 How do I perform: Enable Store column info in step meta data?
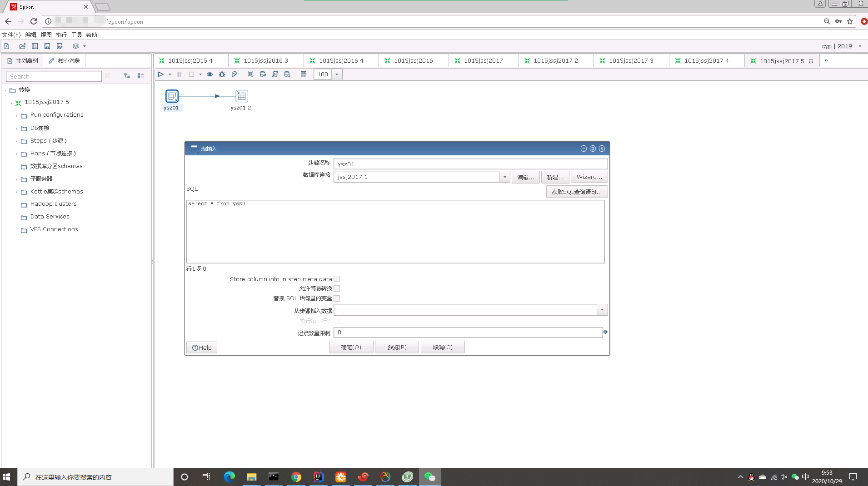pyautogui.click(x=337, y=279)
